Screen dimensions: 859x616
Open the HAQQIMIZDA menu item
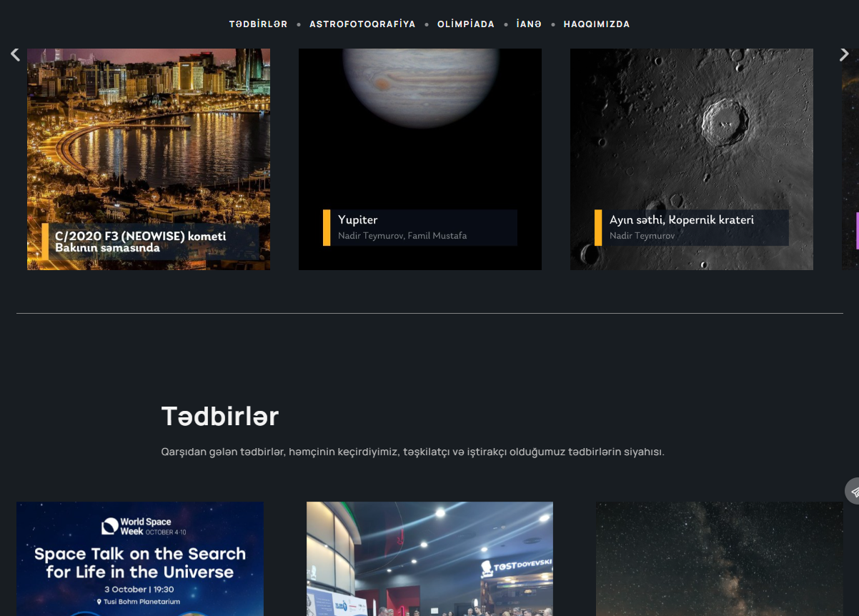tap(597, 24)
